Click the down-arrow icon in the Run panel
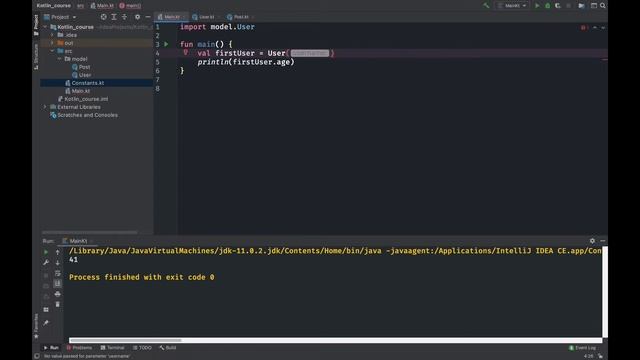Viewport: 640px width, 360px height. point(58,262)
